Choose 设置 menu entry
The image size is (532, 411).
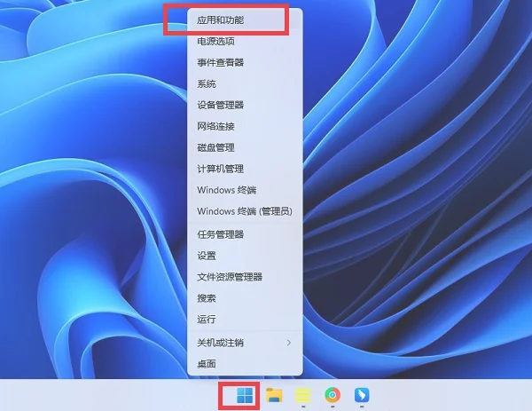click(x=245, y=256)
